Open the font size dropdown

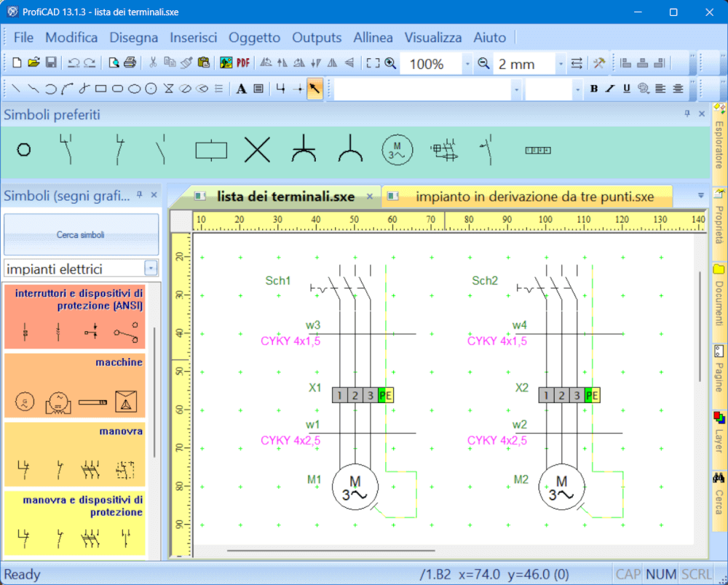click(577, 89)
